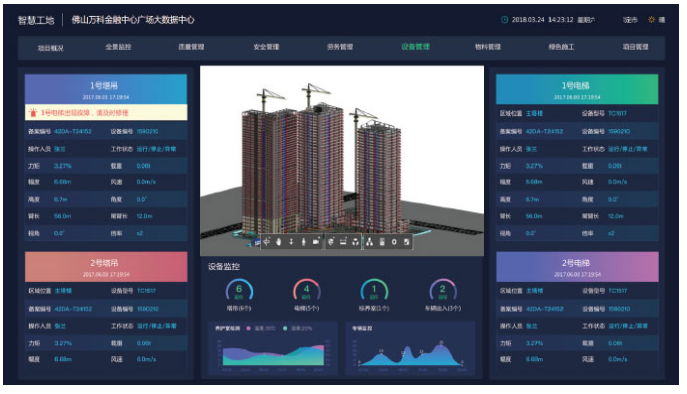Activate the explode model tool icon

click(x=355, y=242)
